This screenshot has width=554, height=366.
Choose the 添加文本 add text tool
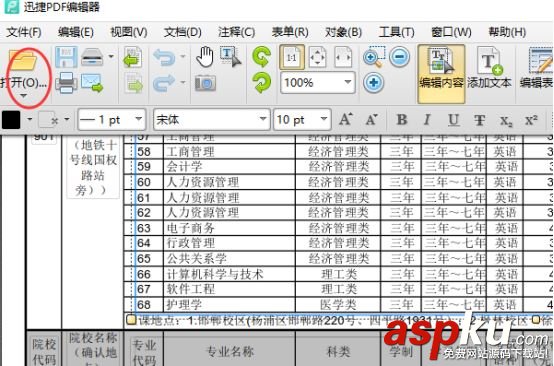(x=489, y=69)
